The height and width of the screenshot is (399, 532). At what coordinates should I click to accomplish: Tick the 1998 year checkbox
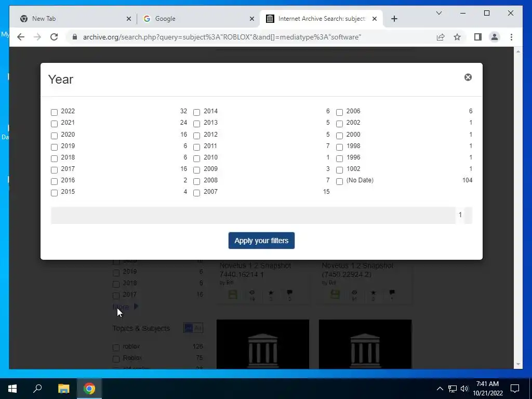point(340,147)
